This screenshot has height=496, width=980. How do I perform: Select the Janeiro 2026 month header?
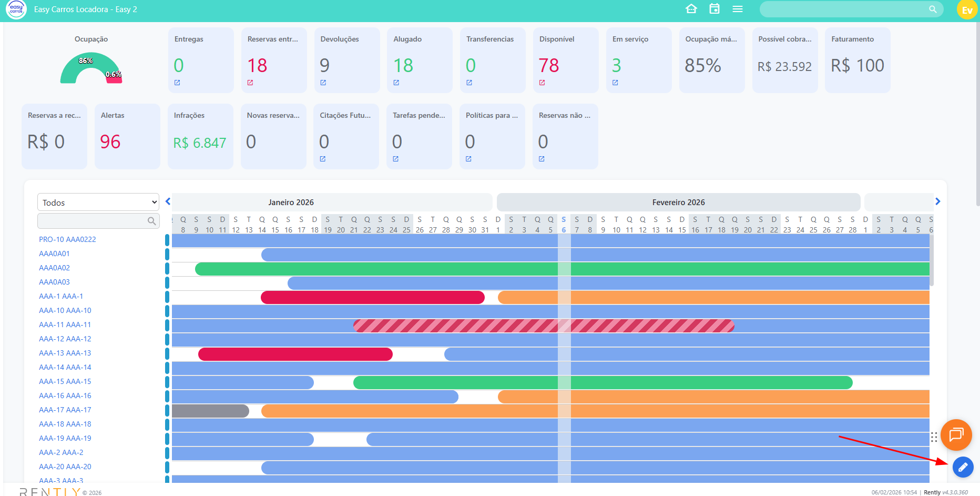pyautogui.click(x=291, y=203)
